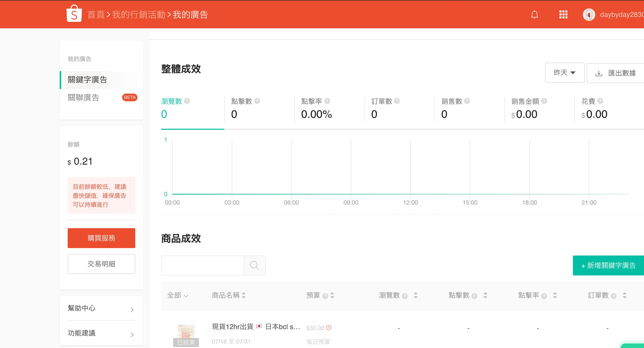Go to 首頁 breadcrumb link
Screen dimensions: 644x348
(x=96, y=14)
